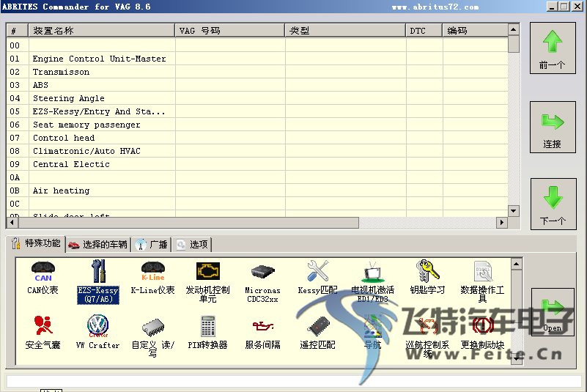Select the Control head row
Viewport: 587px width, 392px height.
tap(257, 138)
